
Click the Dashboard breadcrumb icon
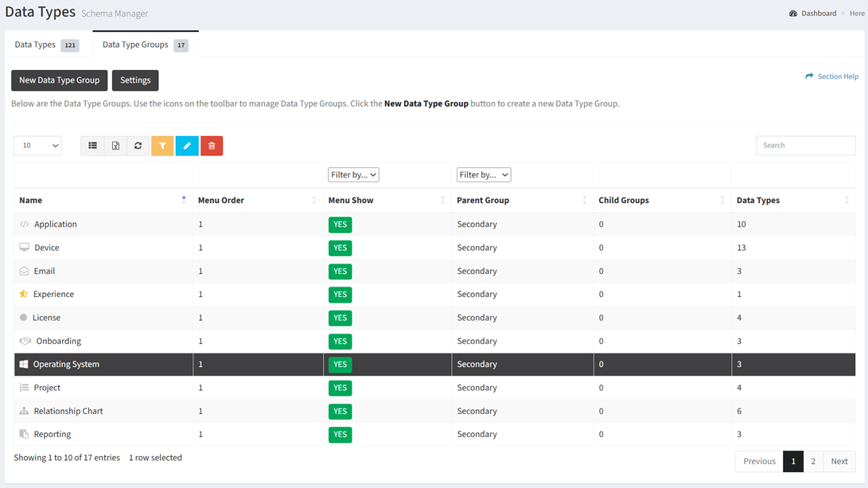793,14
